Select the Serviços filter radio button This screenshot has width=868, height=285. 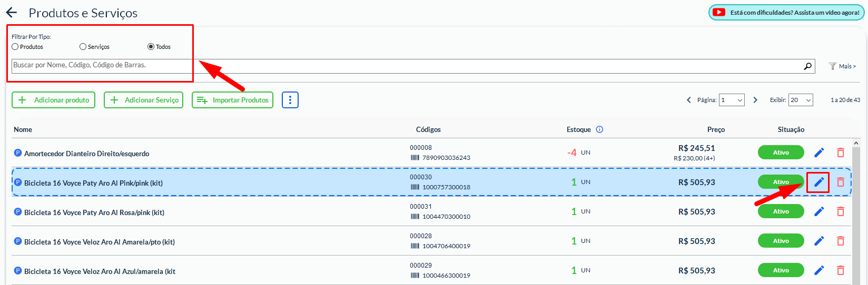(x=83, y=47)
